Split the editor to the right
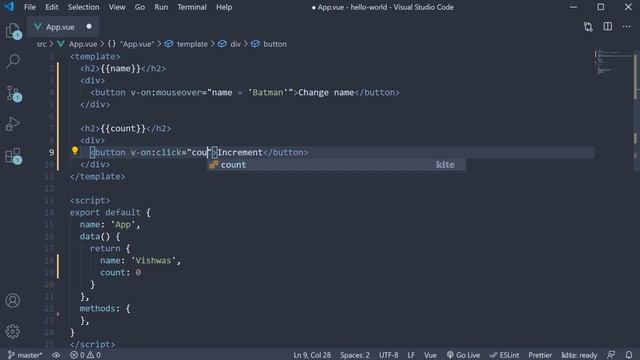Image resolution: width=640 pixels, height=360 pixels. point(608,27)
